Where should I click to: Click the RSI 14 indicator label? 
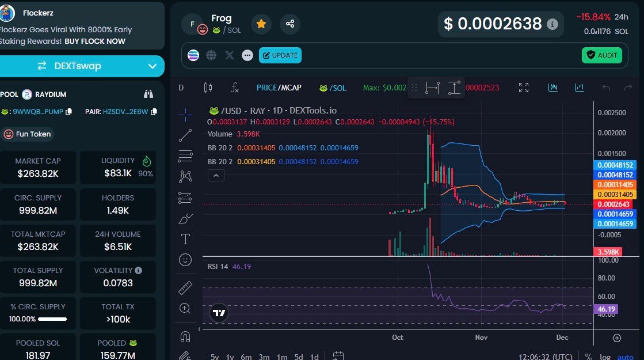pos(218,266)
